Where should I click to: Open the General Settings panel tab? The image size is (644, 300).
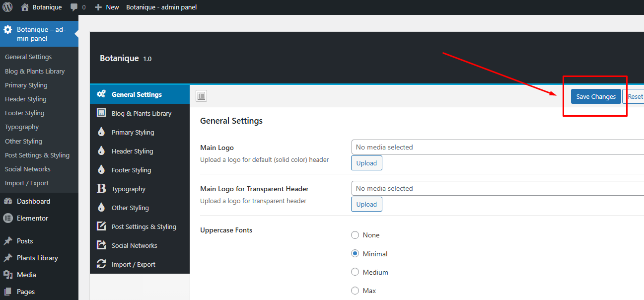(140, 94)
